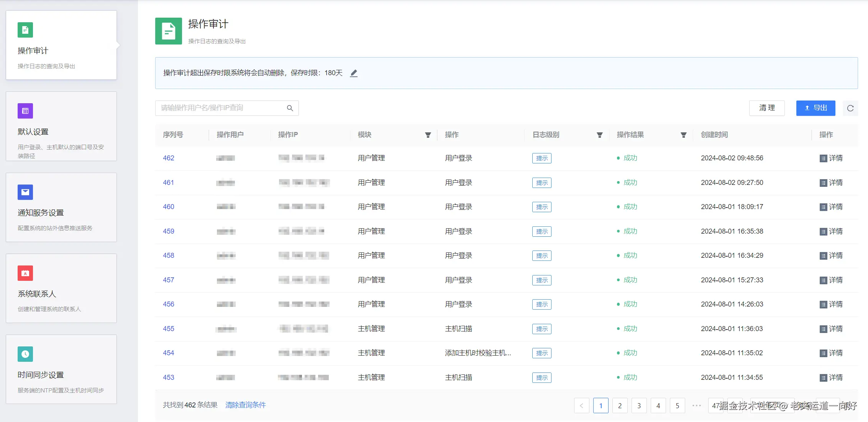Click the refresh icon next to Export
This screenshot has height=422, width=868.
850,108
